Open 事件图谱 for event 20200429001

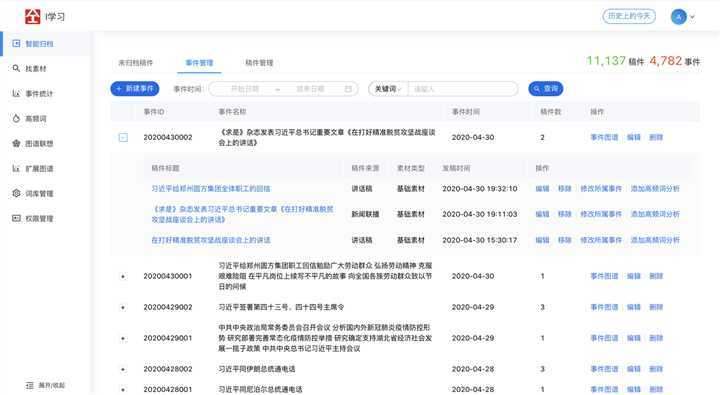tap(604, 338)
